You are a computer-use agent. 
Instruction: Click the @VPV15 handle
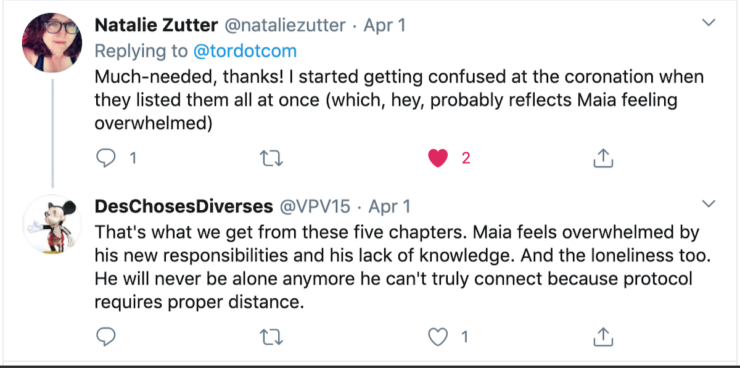(x=316, y=206)
